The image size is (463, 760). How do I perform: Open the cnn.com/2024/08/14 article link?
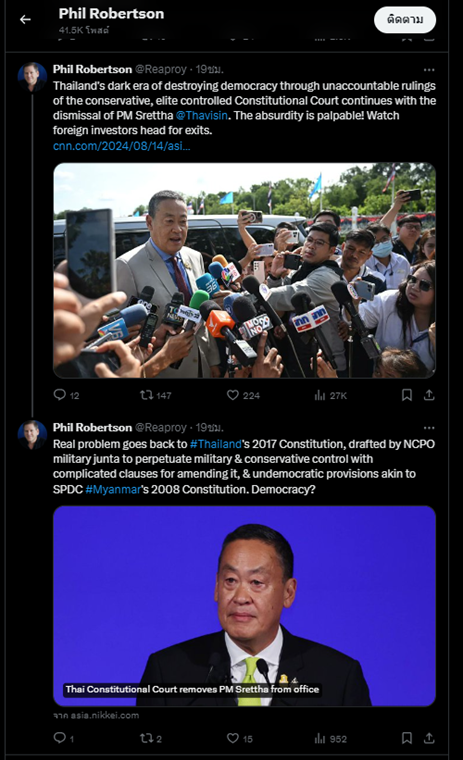[122, 146]
